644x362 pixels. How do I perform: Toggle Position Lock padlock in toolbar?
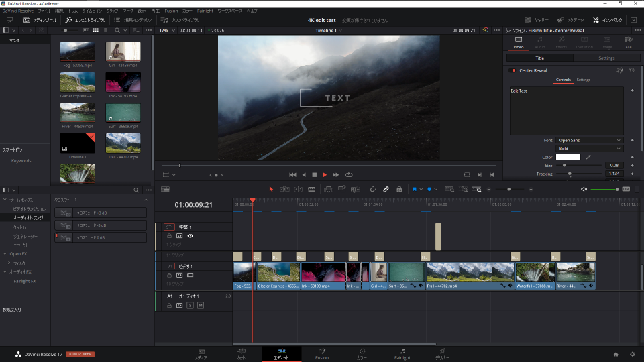pyautogui.click(x=399, y=189)
